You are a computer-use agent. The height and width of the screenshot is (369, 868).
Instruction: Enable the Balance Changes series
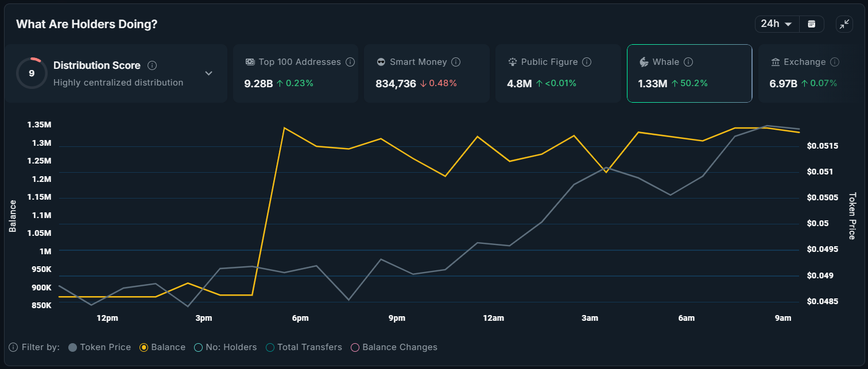394,347
